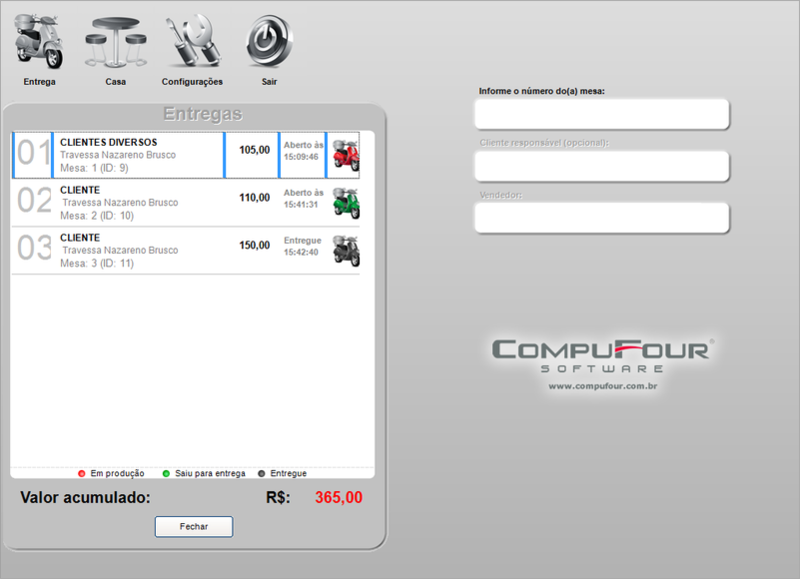Select the CLIENTES DIVERSOS delivery row
Screen dimensions: 800x579
138,155
